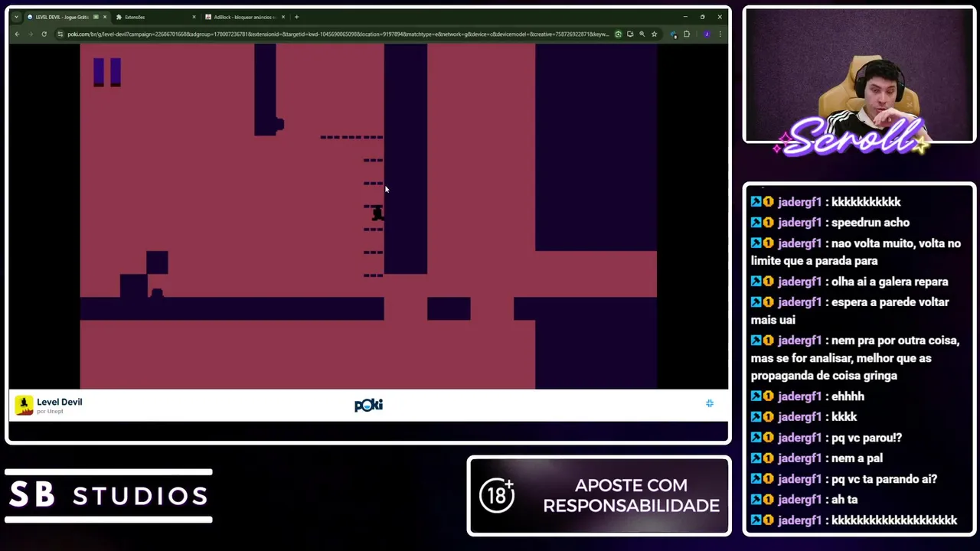Click the "Level Devil" title text
The image size is (980, 551).
[x=59, y=402]
